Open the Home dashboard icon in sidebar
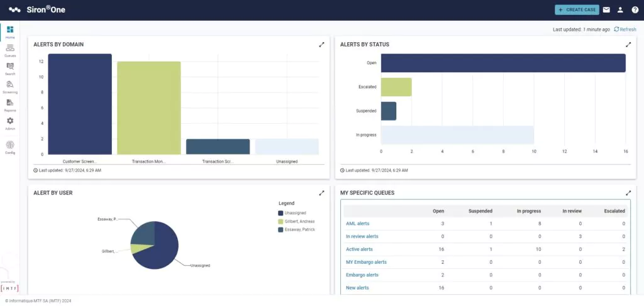 pyautogui.click(x=10, y=31)
